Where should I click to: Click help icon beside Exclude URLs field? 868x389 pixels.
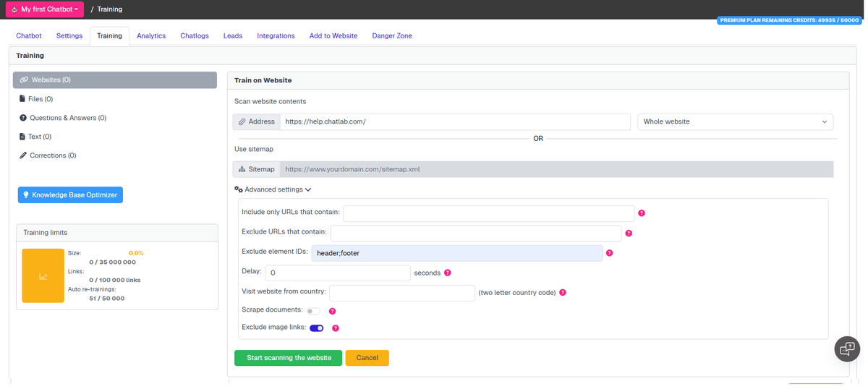click(629, 234)
